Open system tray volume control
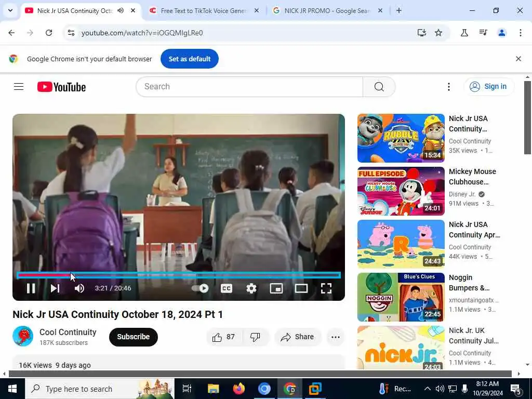The height and width of the screenshot is (399, 532). pyautogui.click(x=440, y=389)
